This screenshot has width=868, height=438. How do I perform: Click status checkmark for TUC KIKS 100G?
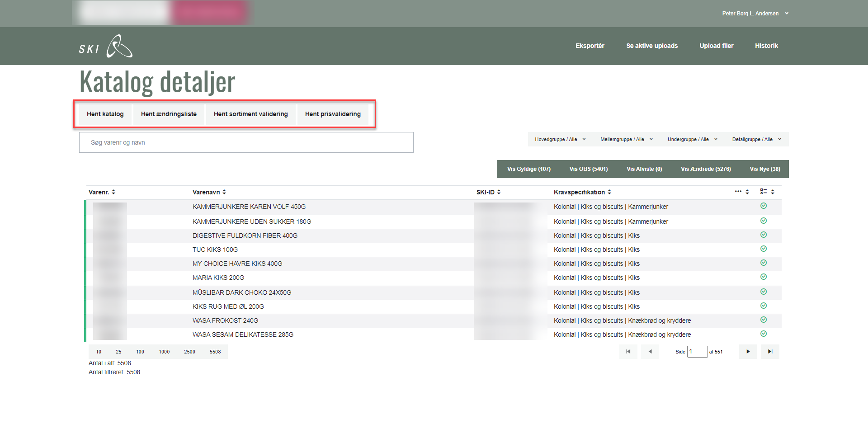(764, 249)
